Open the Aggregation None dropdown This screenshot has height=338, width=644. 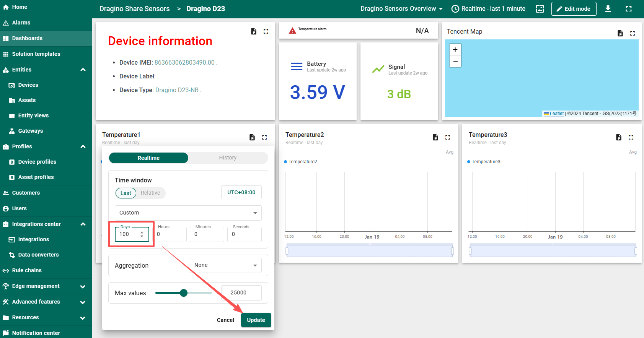click(225, 265)
